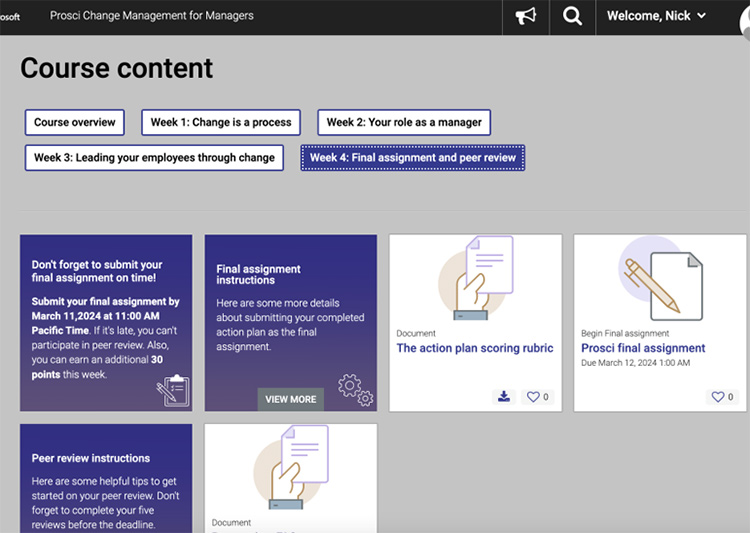Go to Week 3: Leading your employees tab
The width and height of the screenshot is (750, 533).
pyautogui.click(x=154, y=158)
